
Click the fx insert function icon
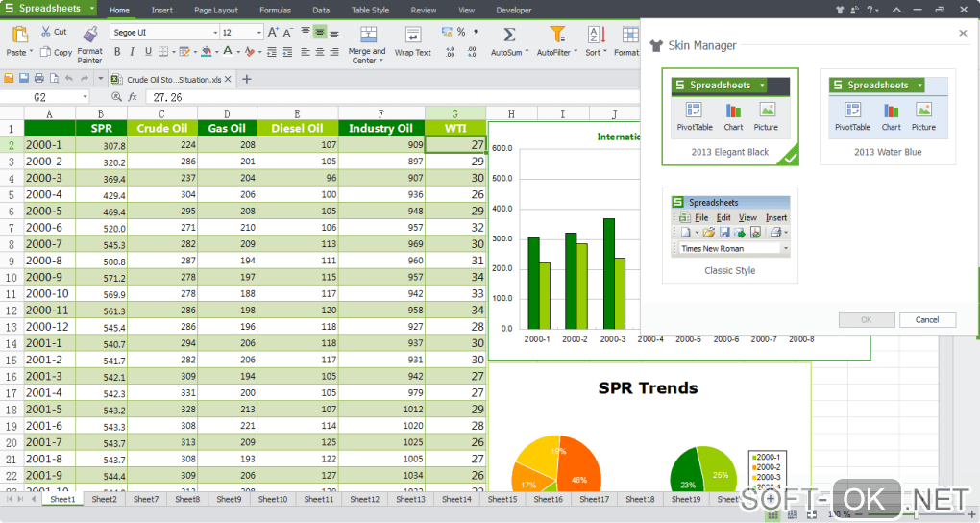[133, 97]
